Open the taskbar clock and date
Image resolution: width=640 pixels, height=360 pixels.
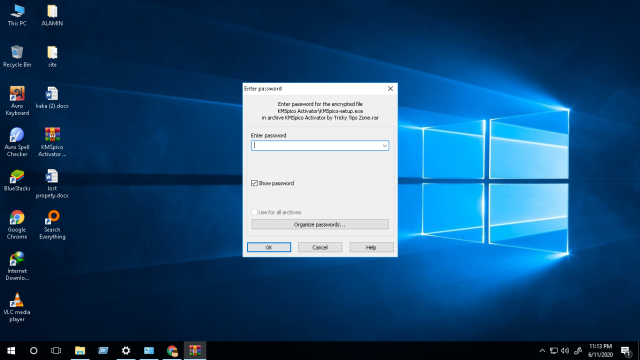pyautogui.click(x=600, y=351)
